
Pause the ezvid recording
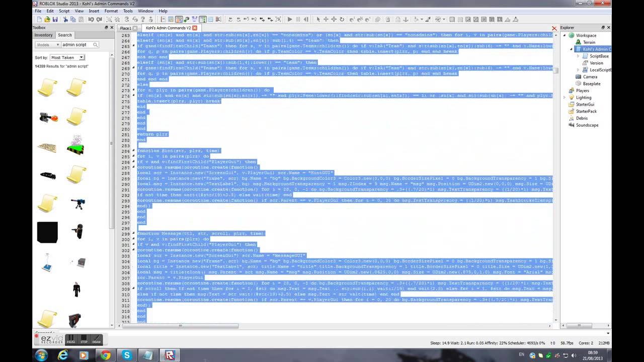click(x=71, y=339)
